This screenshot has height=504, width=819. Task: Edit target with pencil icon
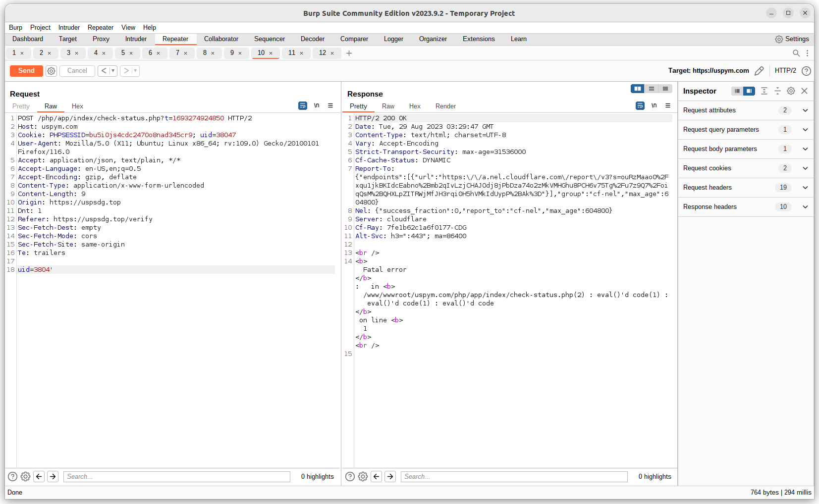(759, 71)
